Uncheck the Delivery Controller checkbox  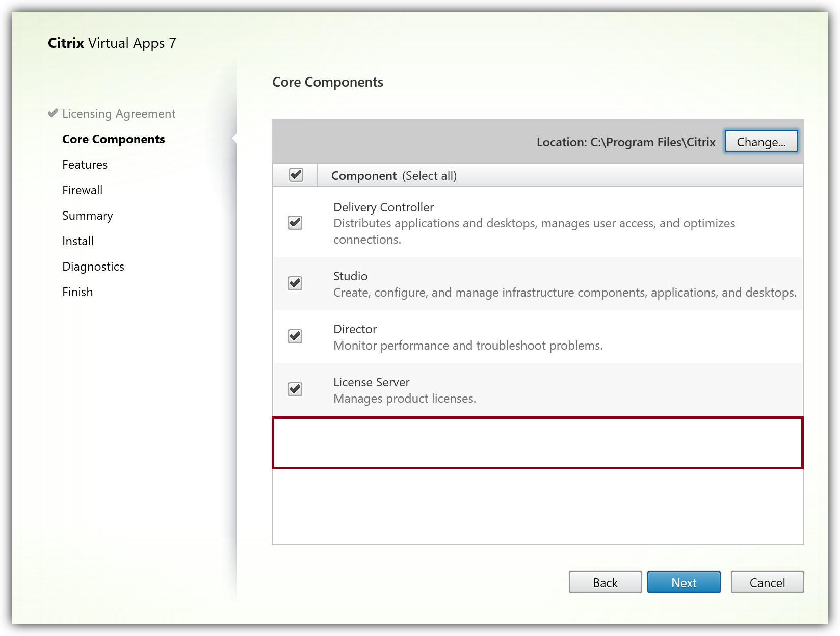point(295,223)
